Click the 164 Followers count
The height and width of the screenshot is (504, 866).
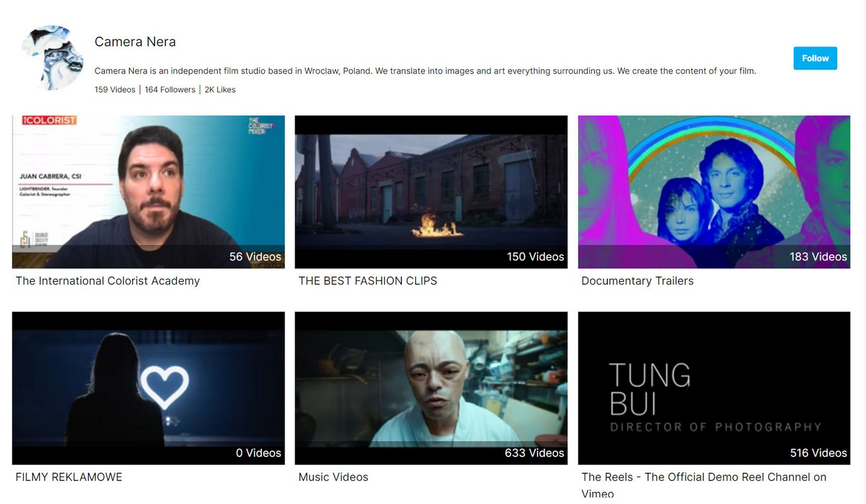(x=170, y=89)
